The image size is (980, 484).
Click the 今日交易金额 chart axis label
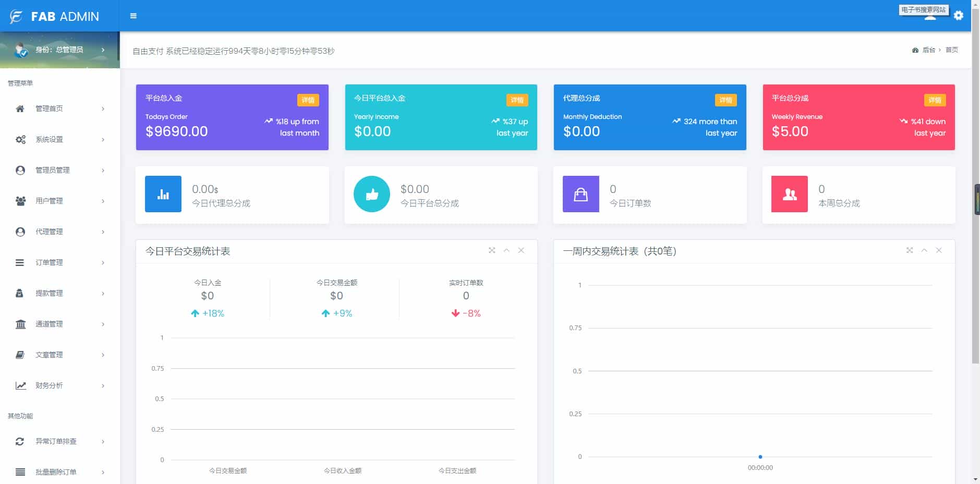tap(228, 470)
